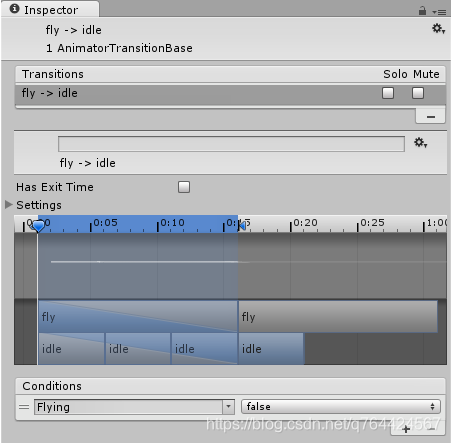
Task: Click the gray fly clip after the transition
Action: pyautogui.click(x=338, y=316)
